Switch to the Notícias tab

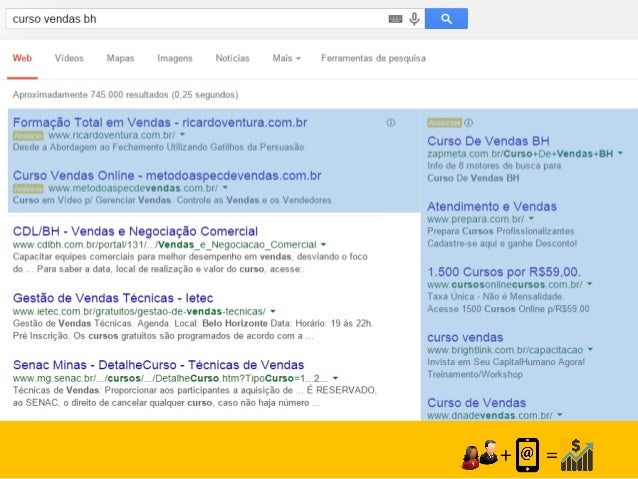[232, 58]
